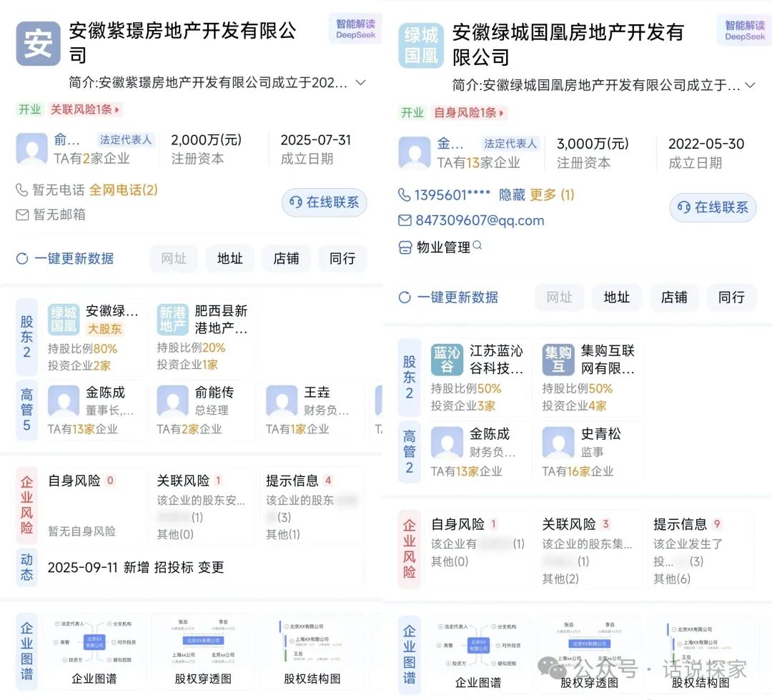This screenshot has height=700, width=772.
Task: Open right panel 自身风险 1 card
Action: coord(478,548)
